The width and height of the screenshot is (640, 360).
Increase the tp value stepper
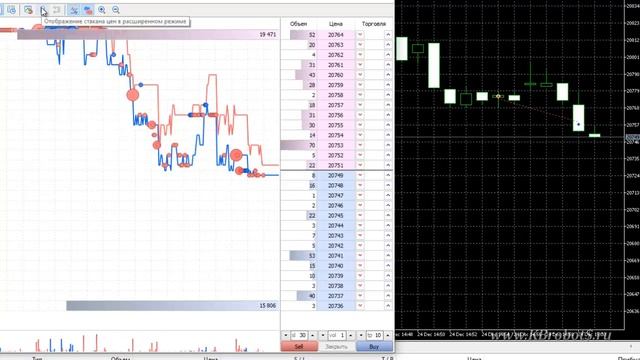coord(388,335)
